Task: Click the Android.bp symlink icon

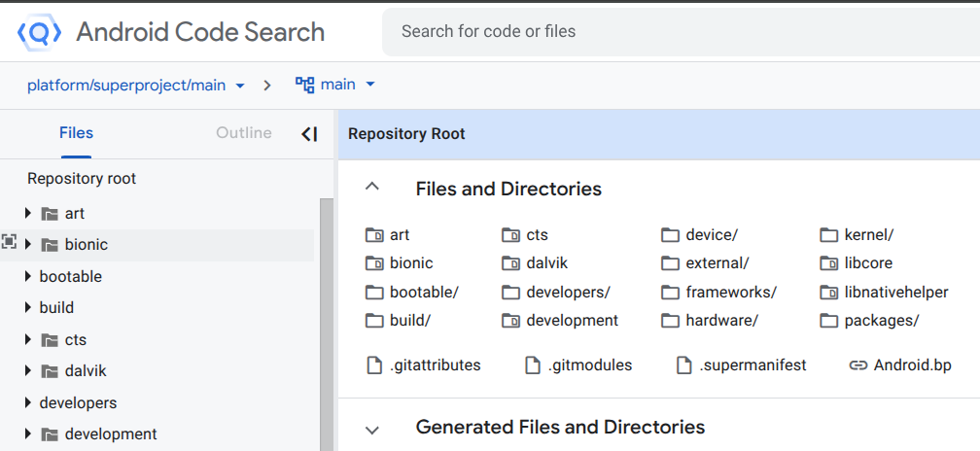Action: (858, 365)
